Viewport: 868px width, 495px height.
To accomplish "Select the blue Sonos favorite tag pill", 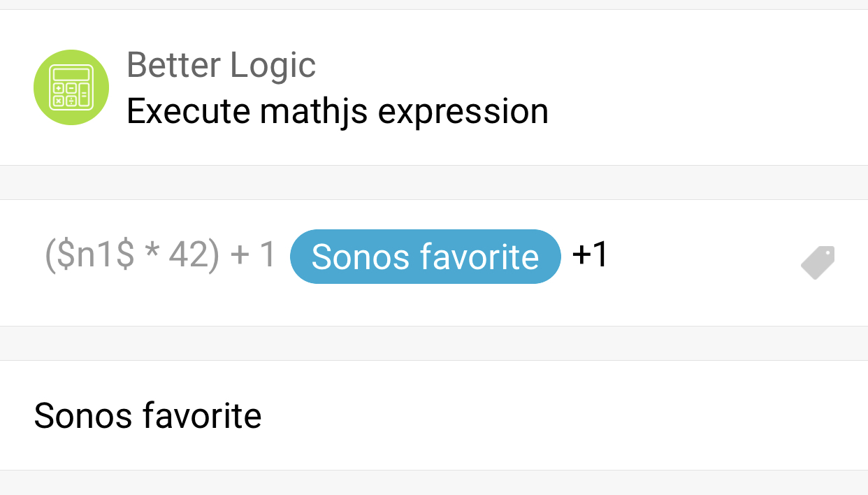I will 425,257.
